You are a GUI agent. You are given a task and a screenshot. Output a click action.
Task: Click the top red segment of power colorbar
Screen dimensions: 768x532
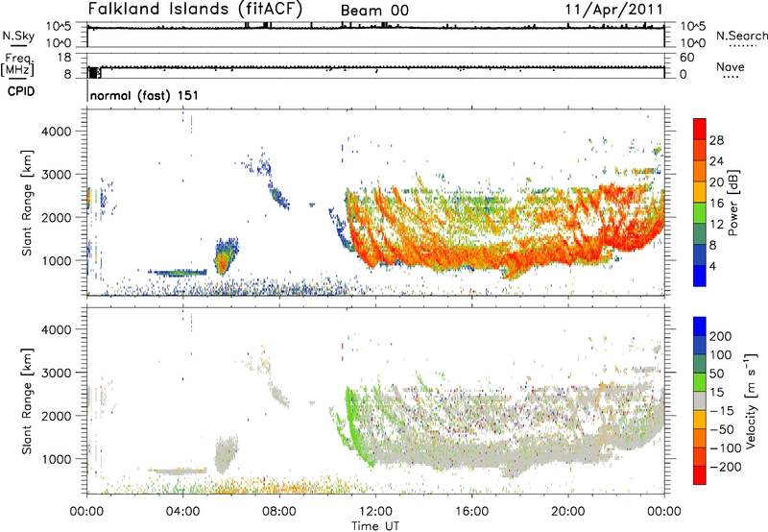[x=700, y=130]
